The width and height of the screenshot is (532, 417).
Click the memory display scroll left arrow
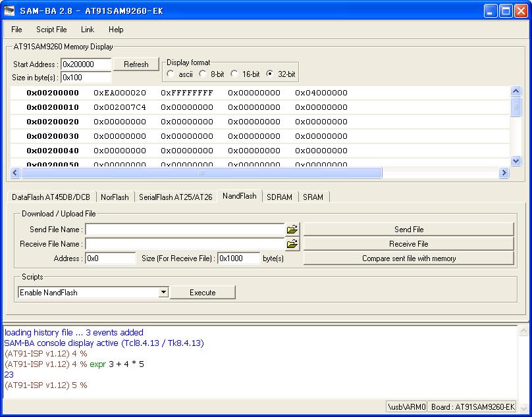pyautogui.click(x=15, y=173)
